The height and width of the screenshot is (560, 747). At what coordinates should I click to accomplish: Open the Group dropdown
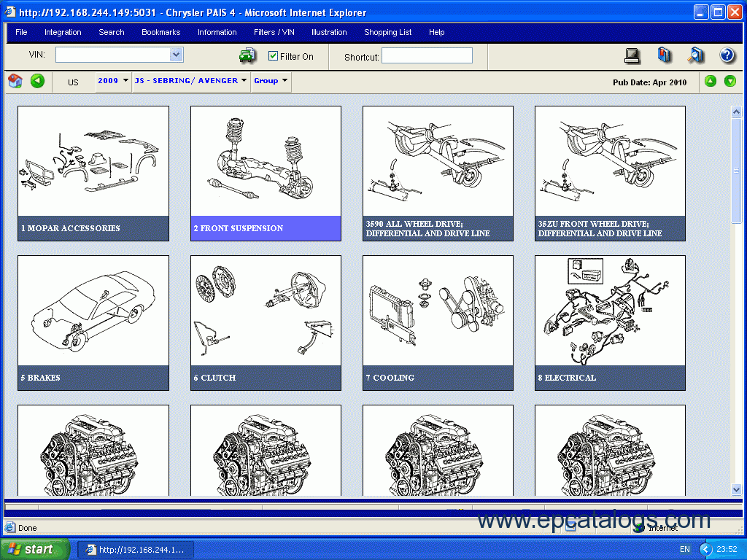coord(271,80)
